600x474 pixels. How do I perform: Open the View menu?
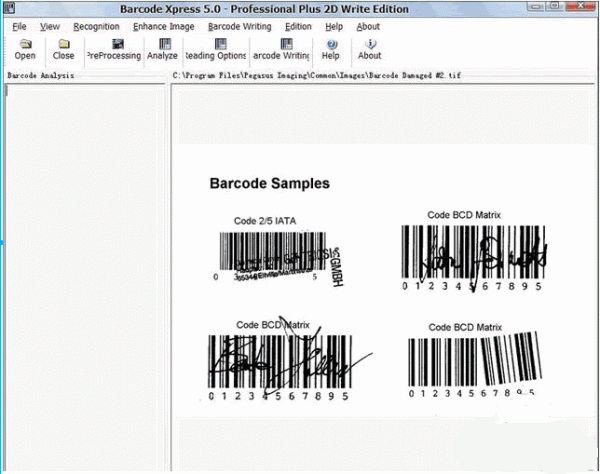[x=50, y=26]
